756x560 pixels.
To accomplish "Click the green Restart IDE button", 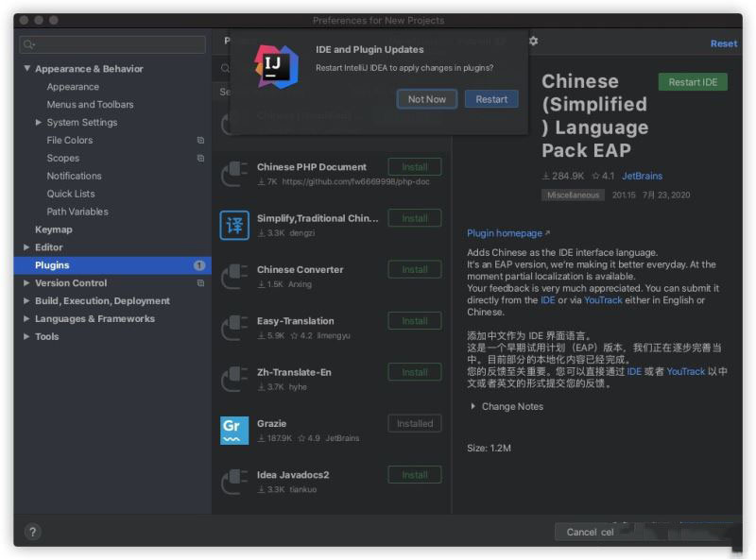I will click(x=693, y=82).
